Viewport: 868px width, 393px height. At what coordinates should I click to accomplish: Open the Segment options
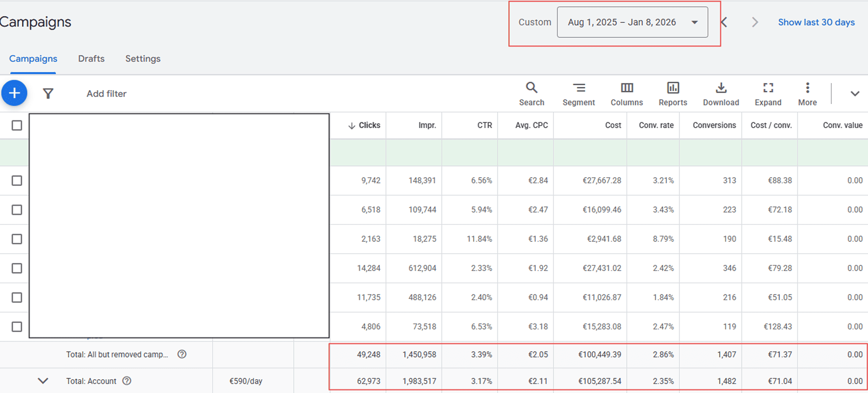point(579,94)
